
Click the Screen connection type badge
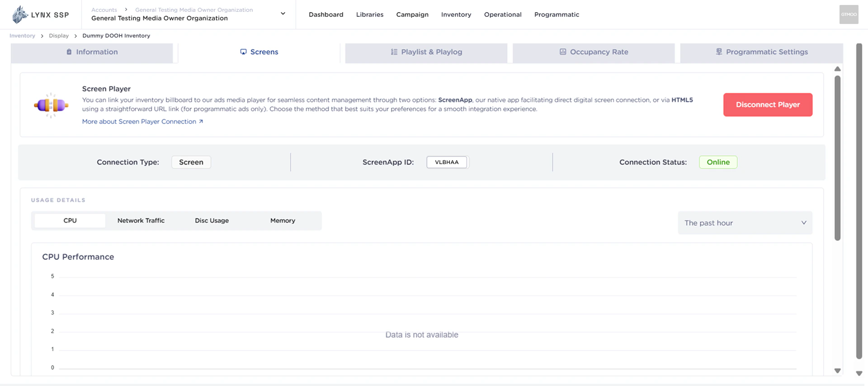click(191, 162)
